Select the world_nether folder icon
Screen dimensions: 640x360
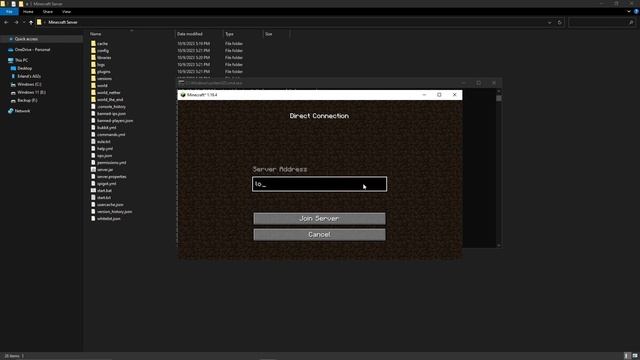93,93
